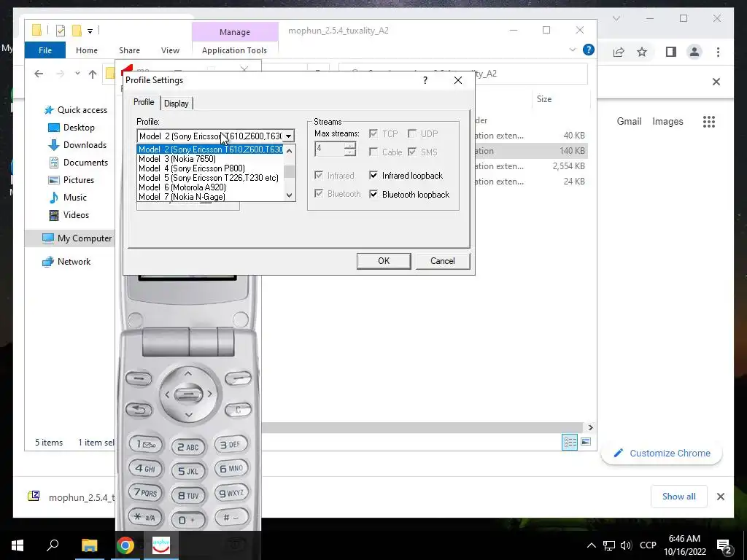
Task: Click the Max streams value field
Action: 329,149
